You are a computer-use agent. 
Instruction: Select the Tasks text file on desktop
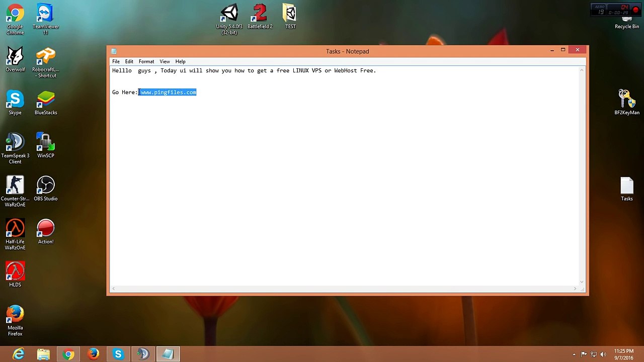point(627,189)
